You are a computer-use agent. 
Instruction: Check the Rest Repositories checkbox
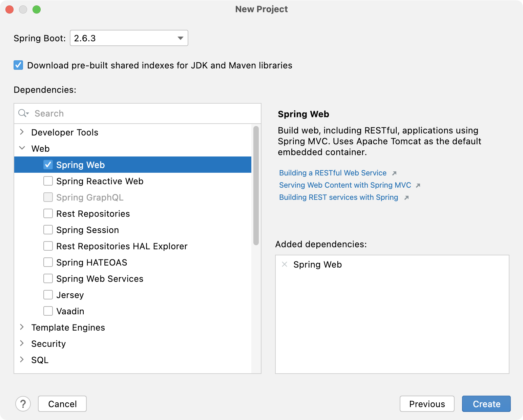(48, 213)
